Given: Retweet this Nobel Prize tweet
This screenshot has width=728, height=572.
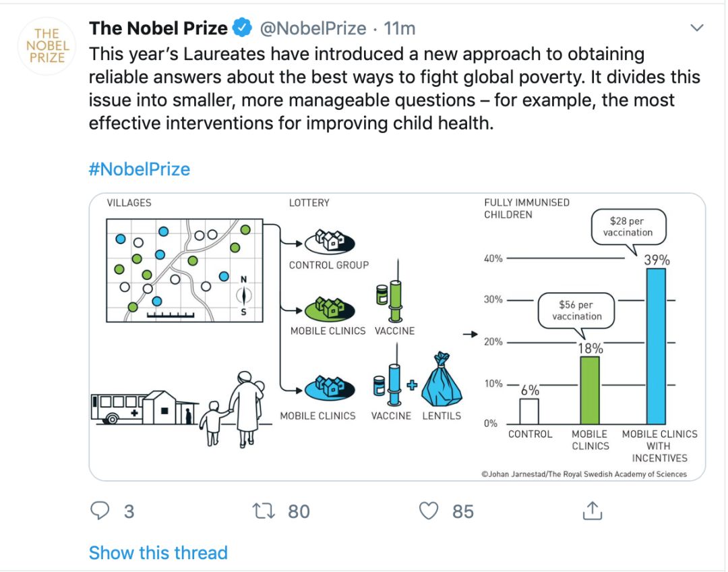Looking at the screenshot, I should pyautogui.click(x=263, y=511).
